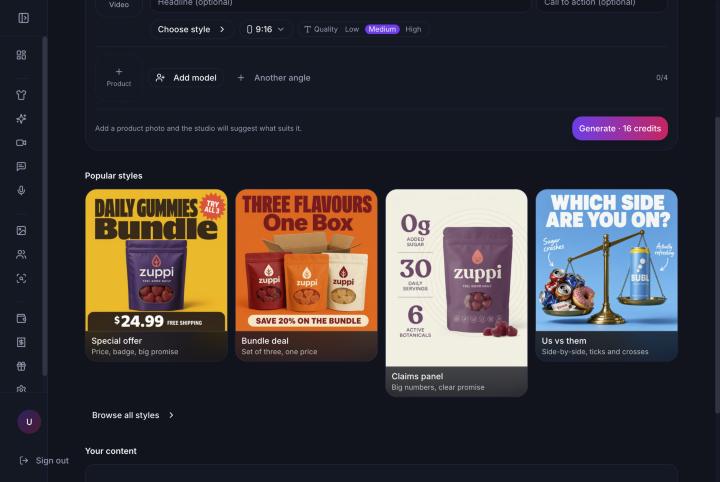This screenshot has height=482, width=720.
Task: Click the 0/4 counter text
Action: pyautogui.click(x=662, y=78)
